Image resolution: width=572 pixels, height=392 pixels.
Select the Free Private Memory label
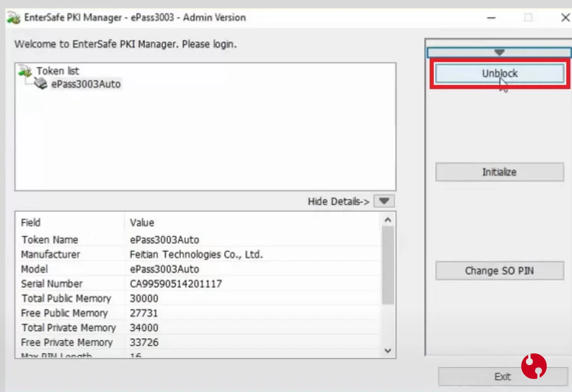[x=67, y=342]
